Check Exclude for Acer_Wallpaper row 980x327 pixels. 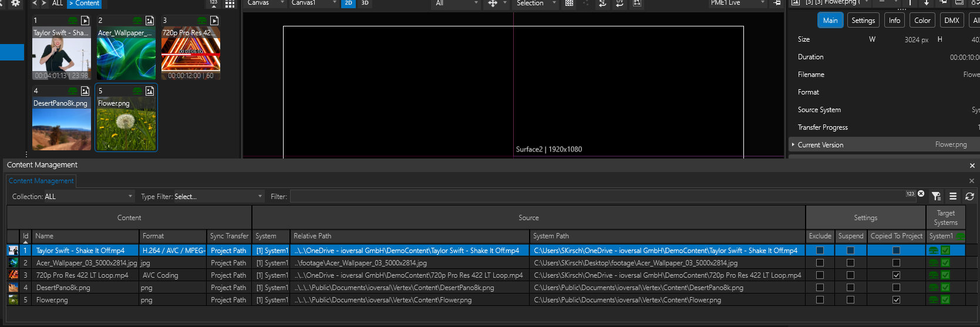click(x=820, y=263)
